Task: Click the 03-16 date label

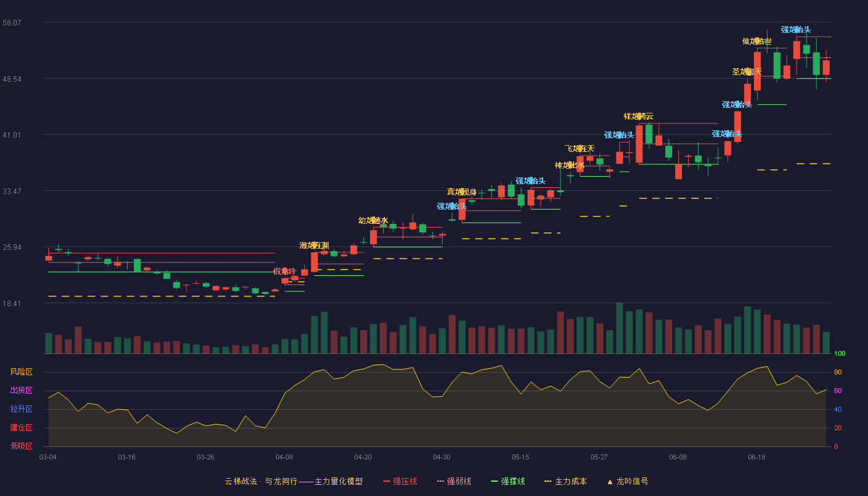Action: coord(126,457)
